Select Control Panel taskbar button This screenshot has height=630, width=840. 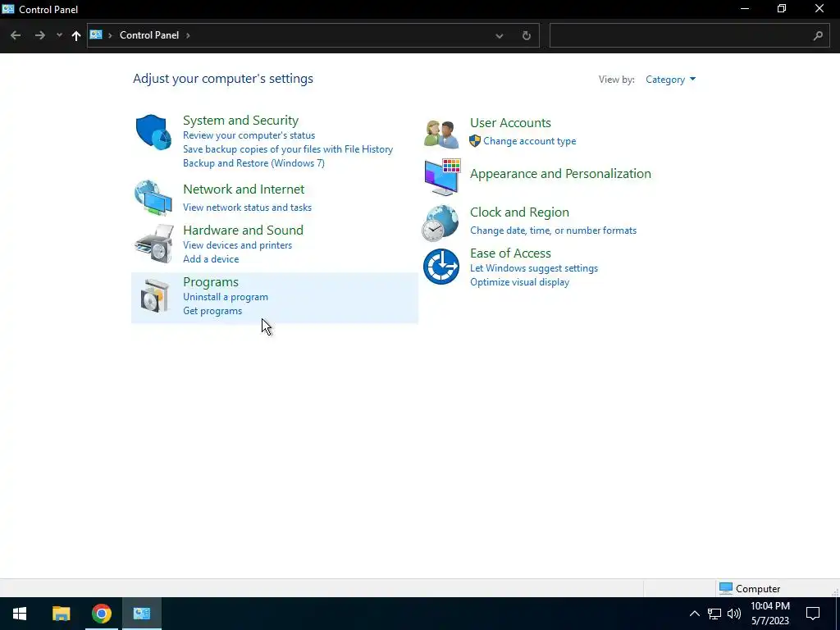[x=142, y=614]
